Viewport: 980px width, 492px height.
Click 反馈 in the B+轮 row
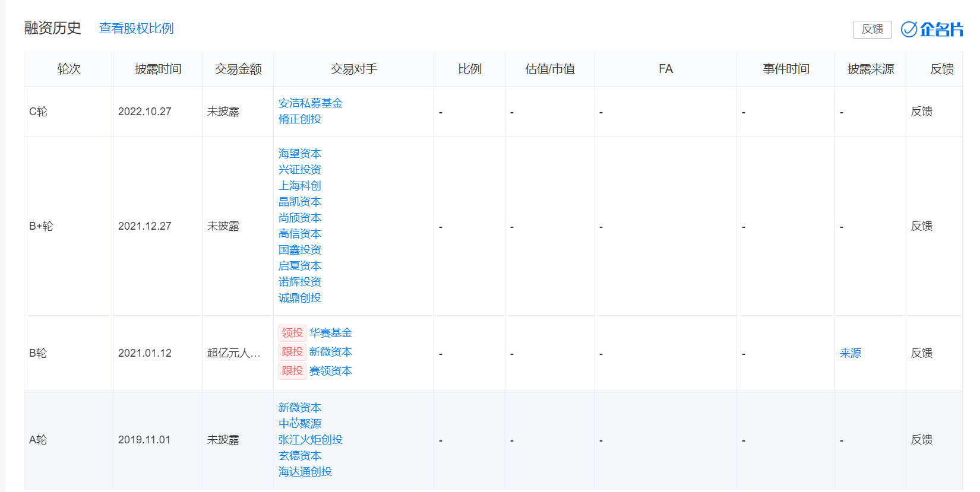(x=922, y=226)
